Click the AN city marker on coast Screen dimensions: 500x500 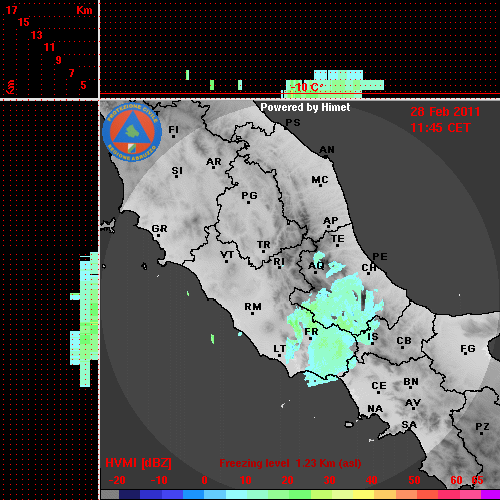pyautogui.click(x=326, y=156)
